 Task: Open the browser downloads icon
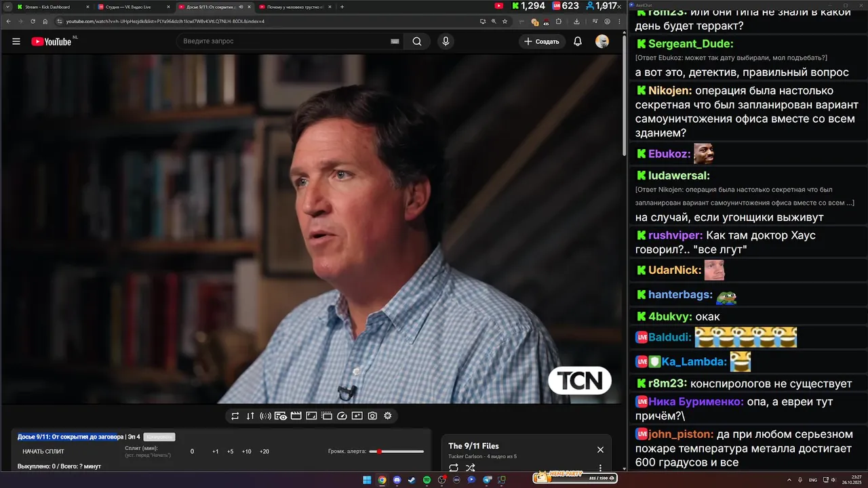576,21
